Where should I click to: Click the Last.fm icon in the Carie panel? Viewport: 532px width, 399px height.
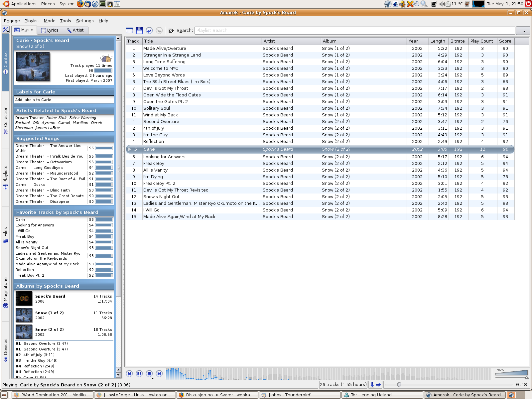coord(106,58)
